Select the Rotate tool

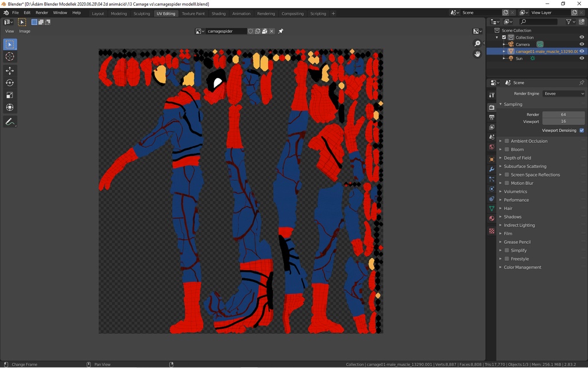[9, 83]
